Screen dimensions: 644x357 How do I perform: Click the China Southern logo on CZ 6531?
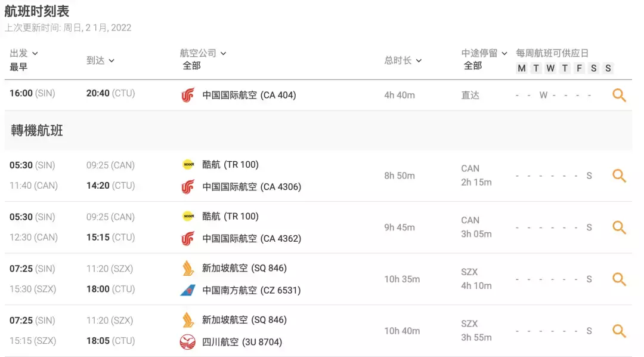tap(189, 291)
